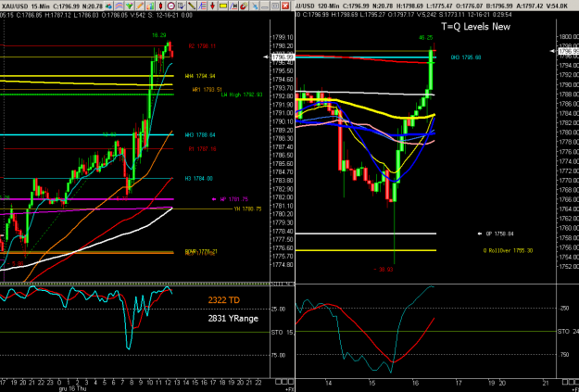The width and height of the screenshot is (579, 392).
Task: Click the STO 15 indicator label
Action: pos(283,332)
